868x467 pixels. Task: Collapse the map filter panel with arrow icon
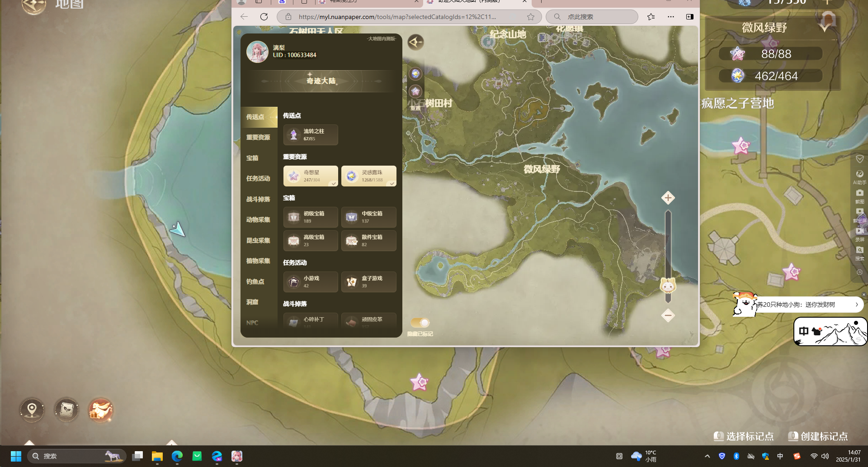pyautogui.click(x=415, y=42)
